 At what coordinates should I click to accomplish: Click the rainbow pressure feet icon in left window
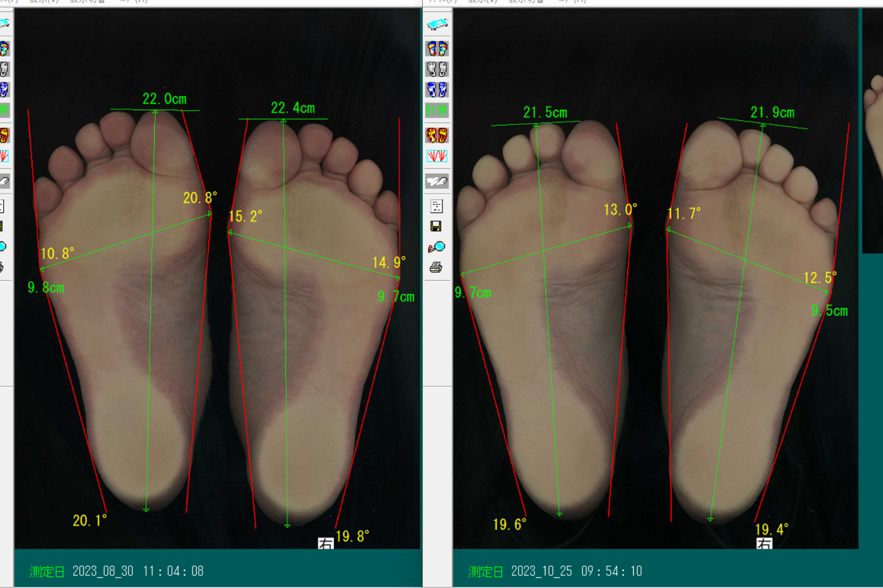(x=4, y=48)
